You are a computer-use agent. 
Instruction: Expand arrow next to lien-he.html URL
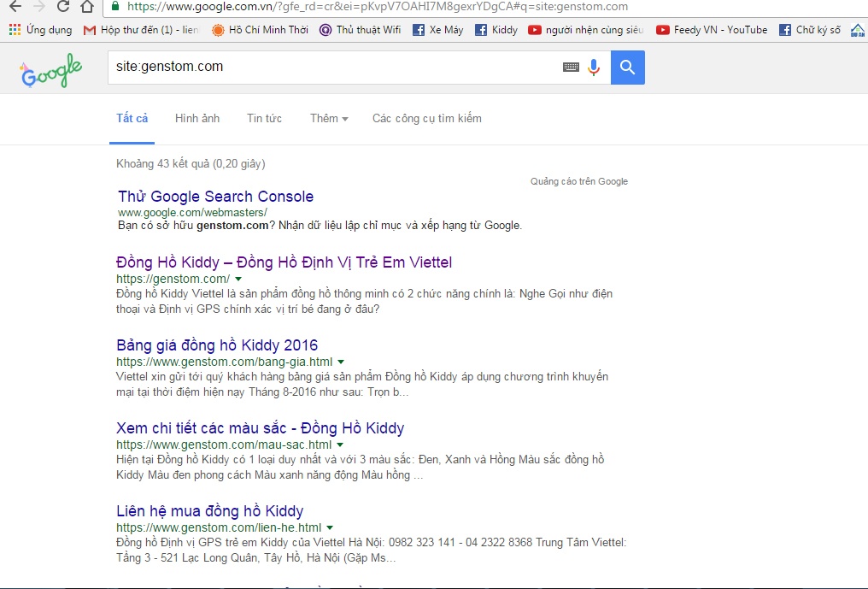tap(330, 527)
